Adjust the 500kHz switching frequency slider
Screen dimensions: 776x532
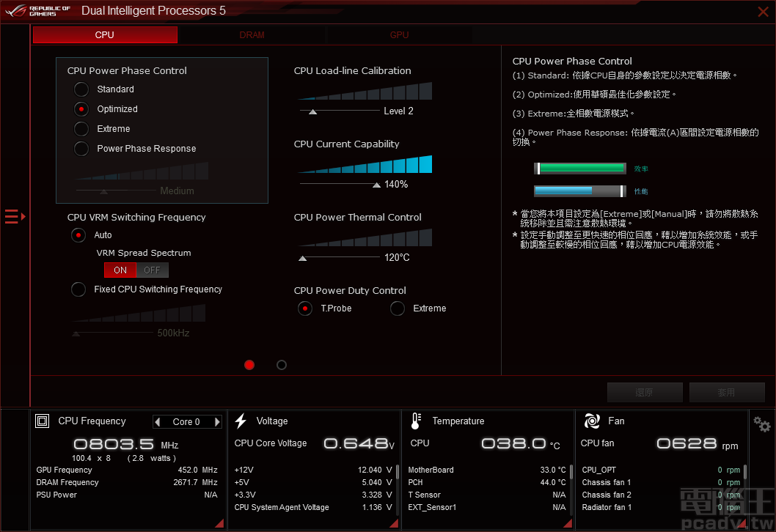(x=76, y=333)
